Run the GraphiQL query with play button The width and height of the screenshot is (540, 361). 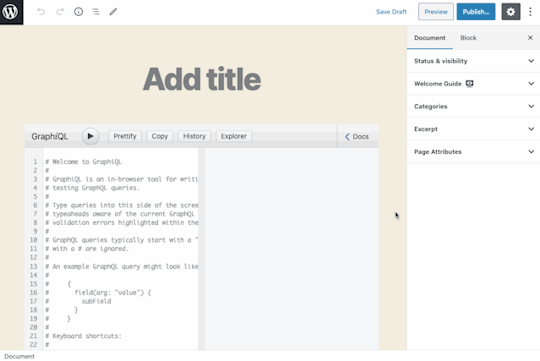91,136
